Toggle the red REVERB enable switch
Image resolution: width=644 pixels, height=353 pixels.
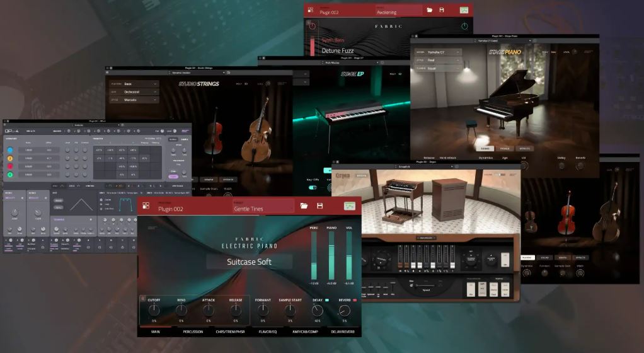[x=355, y=301]
